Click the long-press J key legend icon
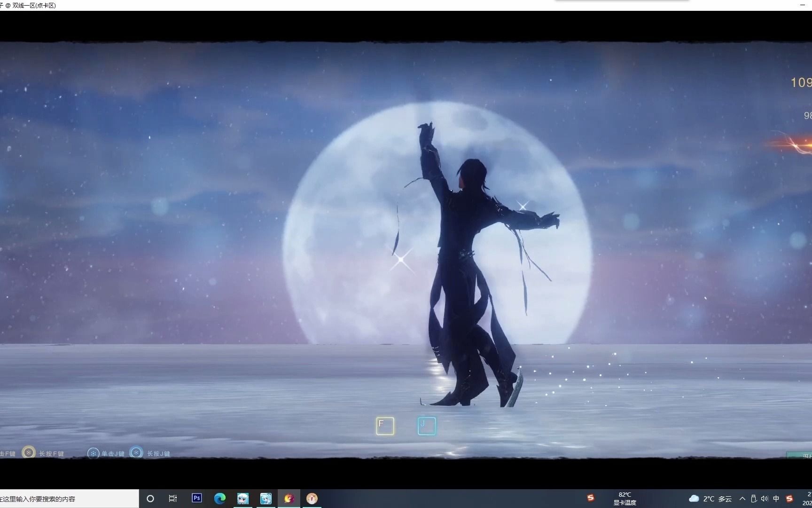 [x=136, y=452]
